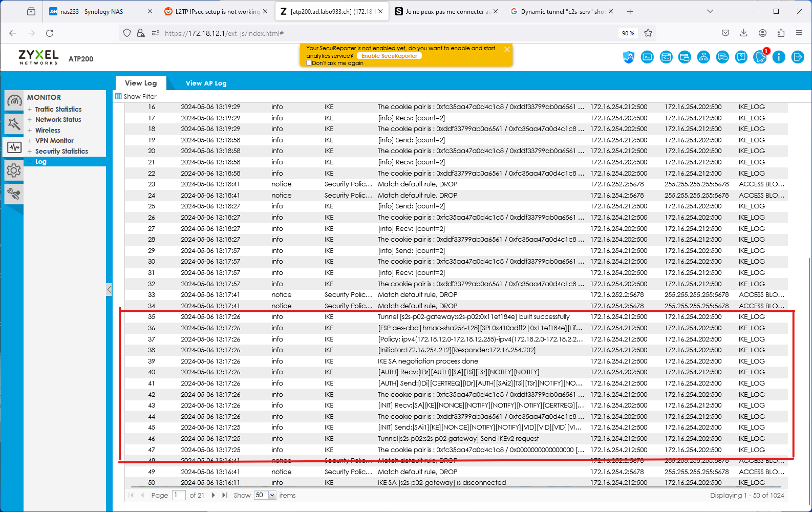
Task: Click the tracking protection shield in address bar
Action: [127, 33]
